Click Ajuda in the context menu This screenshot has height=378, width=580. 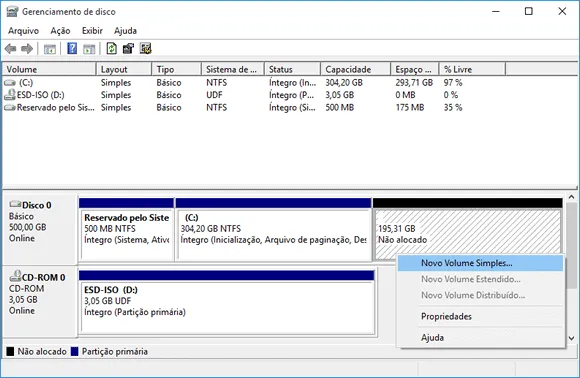(x=480, y=338)
